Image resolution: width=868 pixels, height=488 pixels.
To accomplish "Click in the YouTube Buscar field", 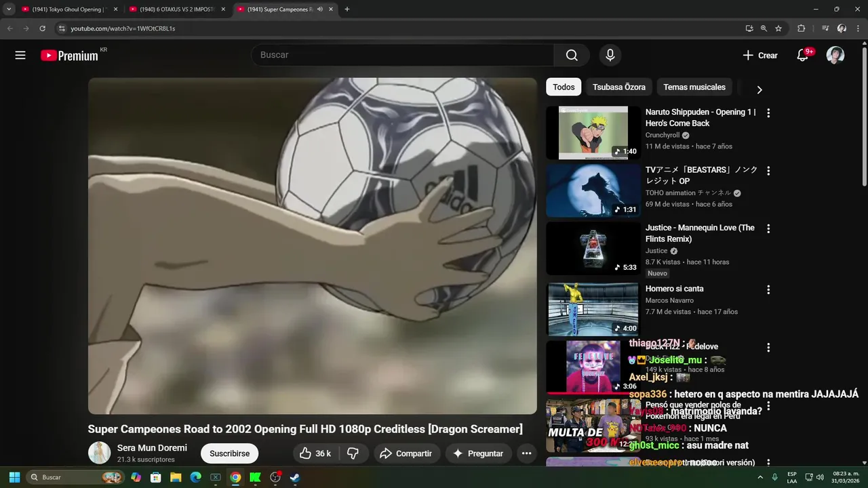I will pyautogui.click(x=403, y=56).
